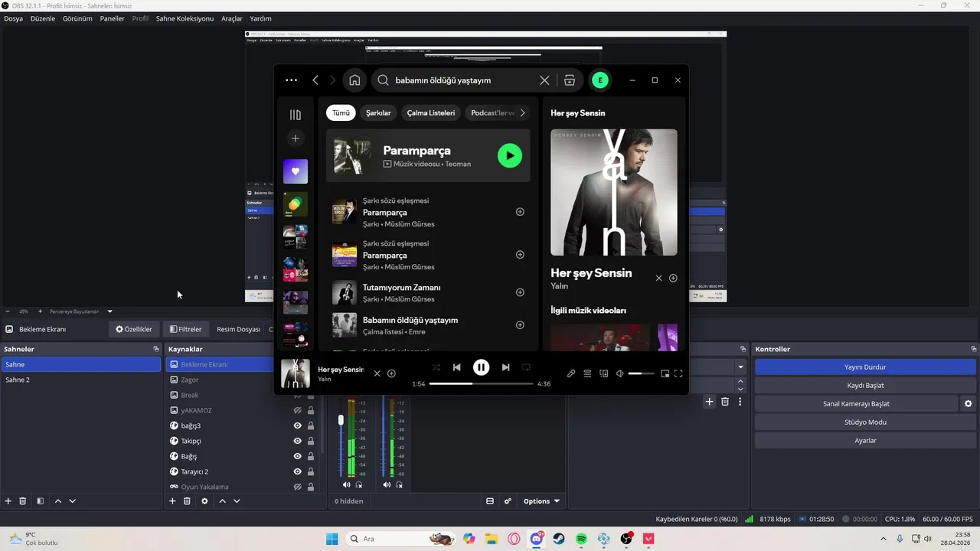The width and height of the screenshot is (980, 551).
Task: Show the hidden yAKAMOZ source
Action: pos(298,410)
